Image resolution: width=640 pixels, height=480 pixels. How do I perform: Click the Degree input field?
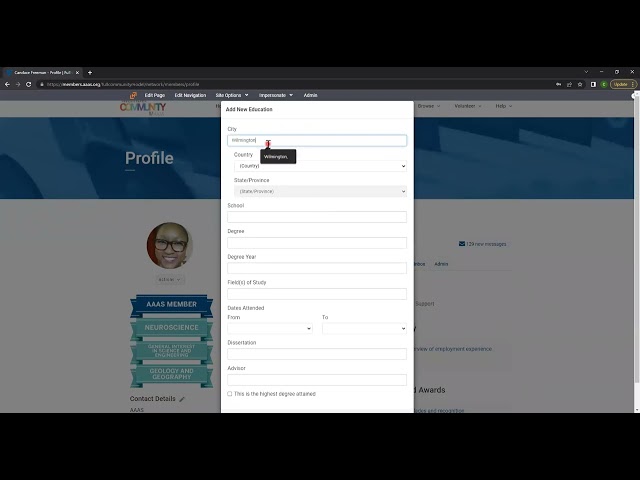(x=317, y=243)
